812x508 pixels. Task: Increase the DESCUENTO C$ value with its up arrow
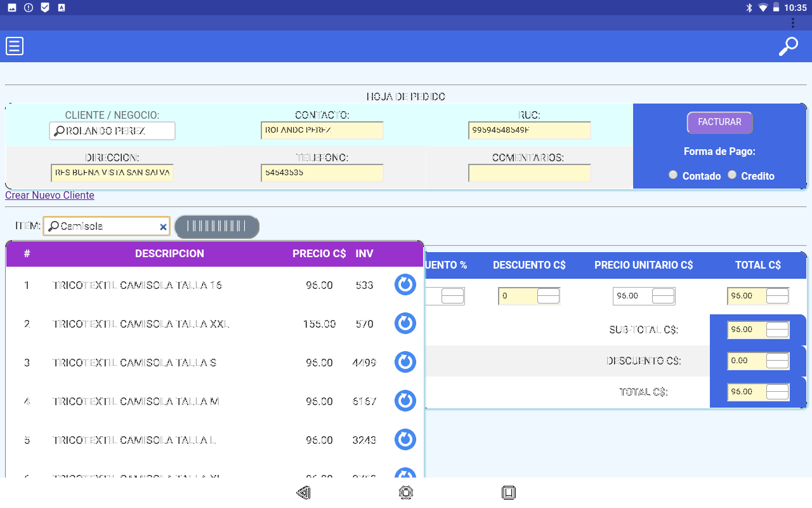(549, 292)
